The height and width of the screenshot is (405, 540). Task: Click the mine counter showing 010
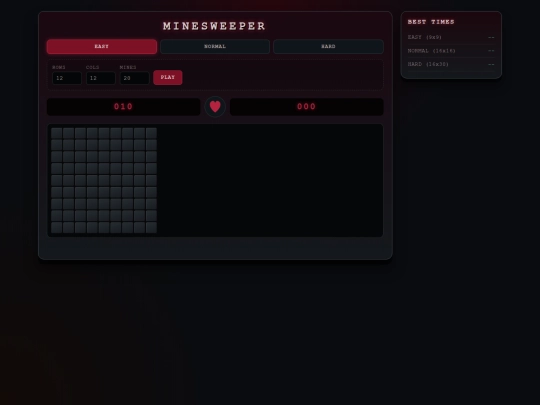tap(124, 107)
